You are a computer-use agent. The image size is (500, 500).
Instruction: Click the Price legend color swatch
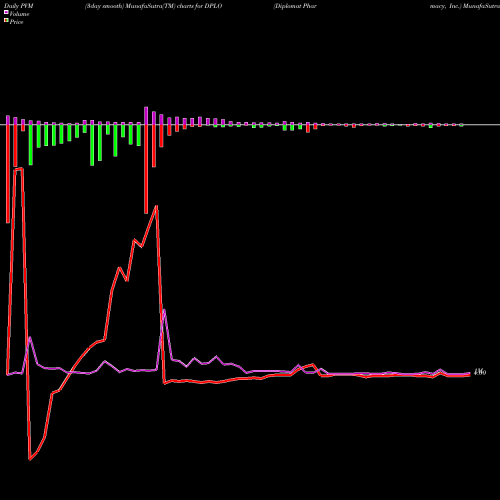[6, 21]
